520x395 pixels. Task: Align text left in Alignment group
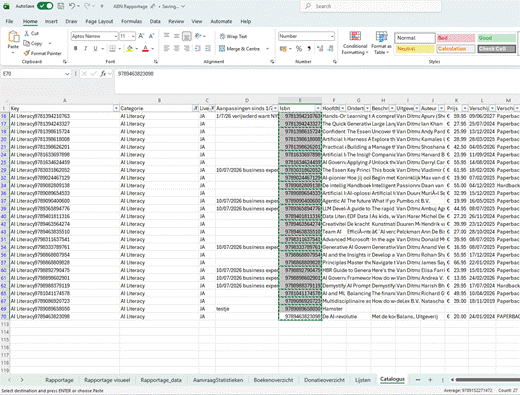167,49
